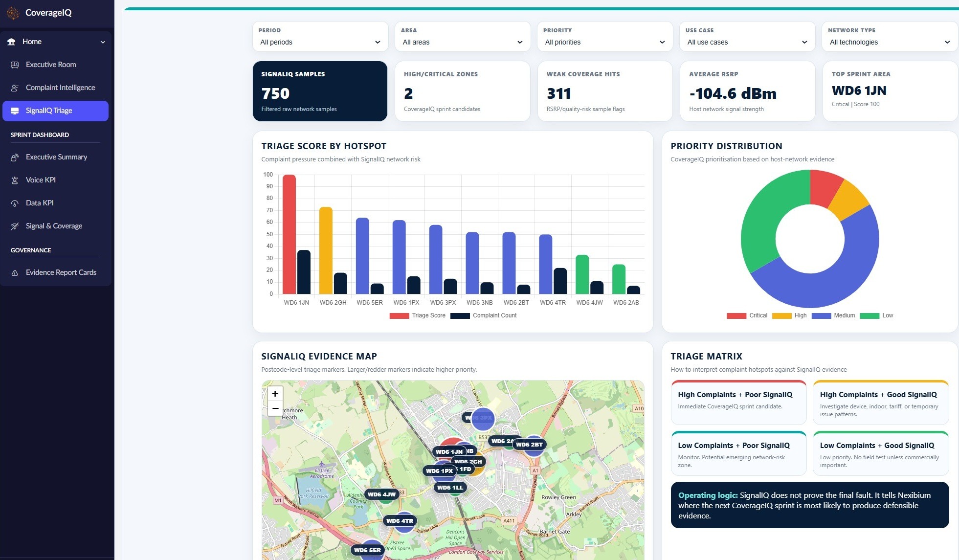Select the WD6 2BT map marker

click(x=529, y=445)
